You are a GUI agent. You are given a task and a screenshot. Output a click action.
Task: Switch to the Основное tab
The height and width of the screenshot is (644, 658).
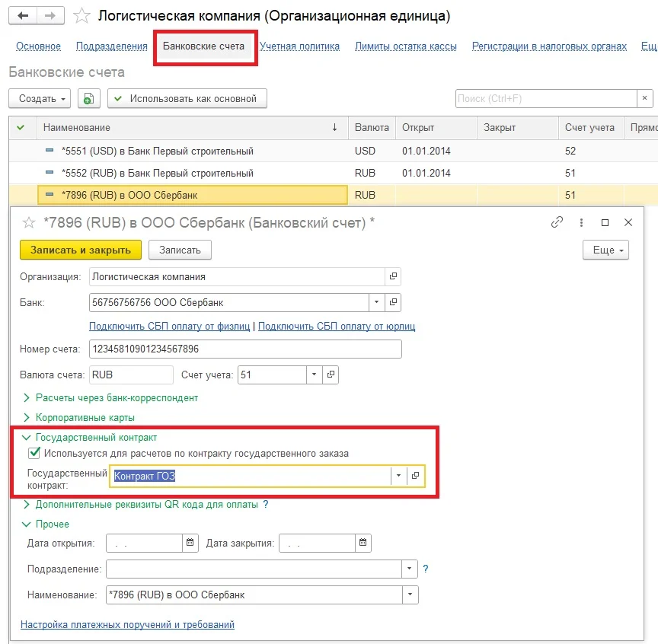(39, 46)
